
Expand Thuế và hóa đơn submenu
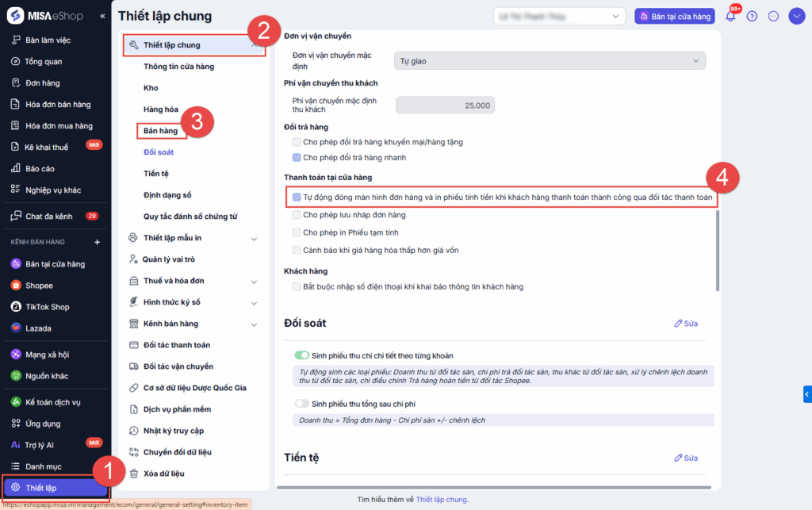255,282
